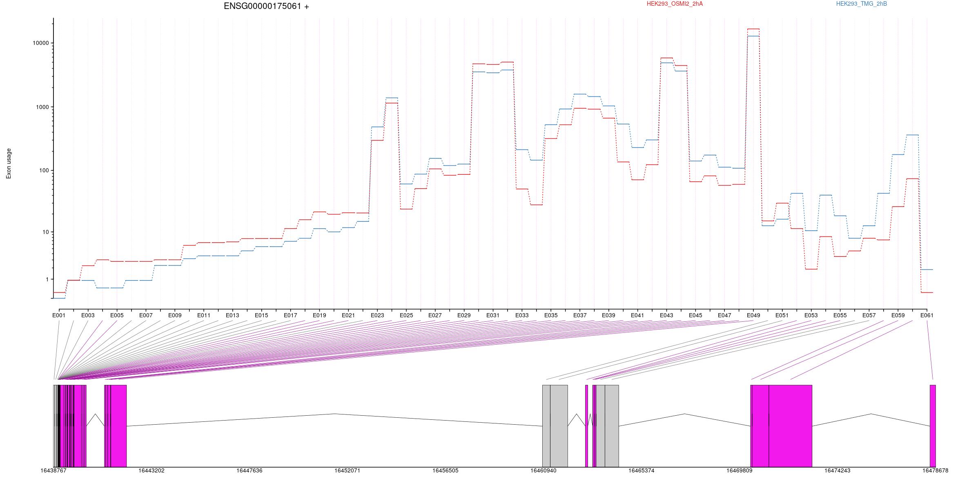
Task: Click genomic coordinate 16469809
Action: [x=739, y=471]
